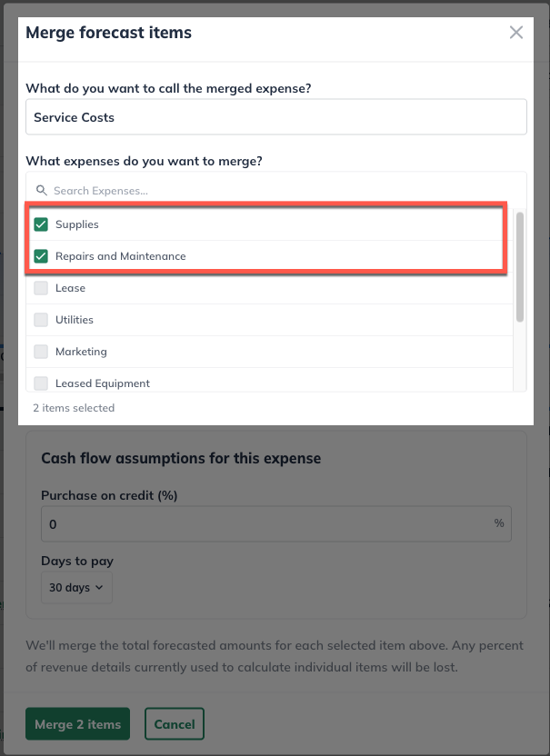Image resolution: width=550 pixels, height=756 pixels.
Task: Focus the Search Expenses field
Action: tap(273, 191)
